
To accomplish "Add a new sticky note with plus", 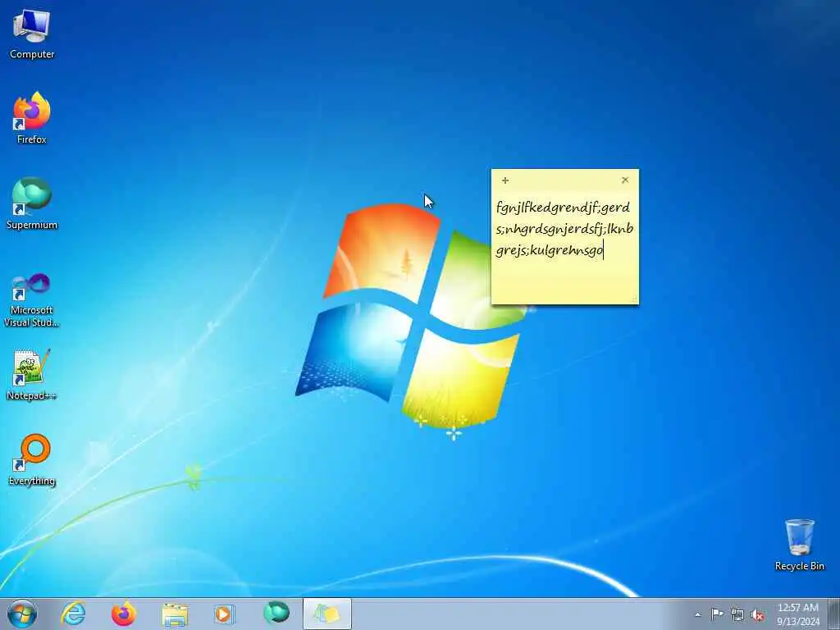I will point(505,180).
